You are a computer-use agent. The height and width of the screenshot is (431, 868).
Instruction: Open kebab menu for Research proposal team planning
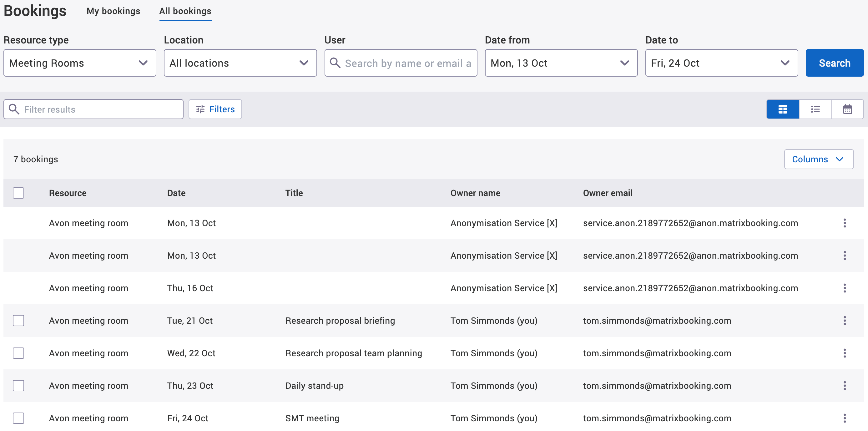click(845, 353)
